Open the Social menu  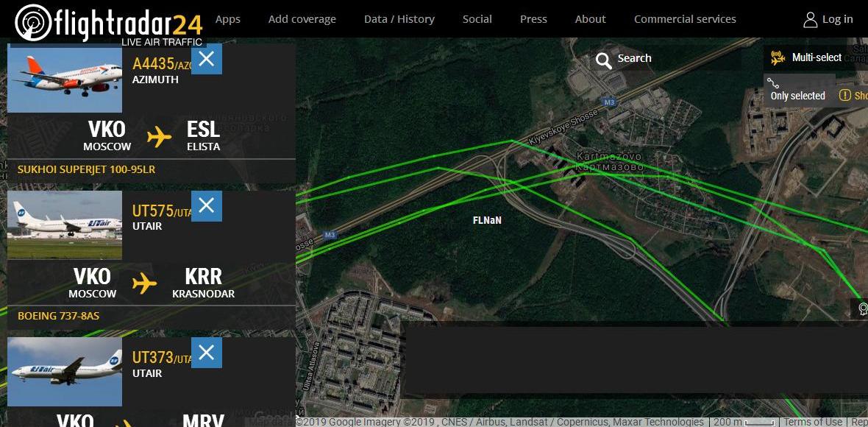[477, 19]
